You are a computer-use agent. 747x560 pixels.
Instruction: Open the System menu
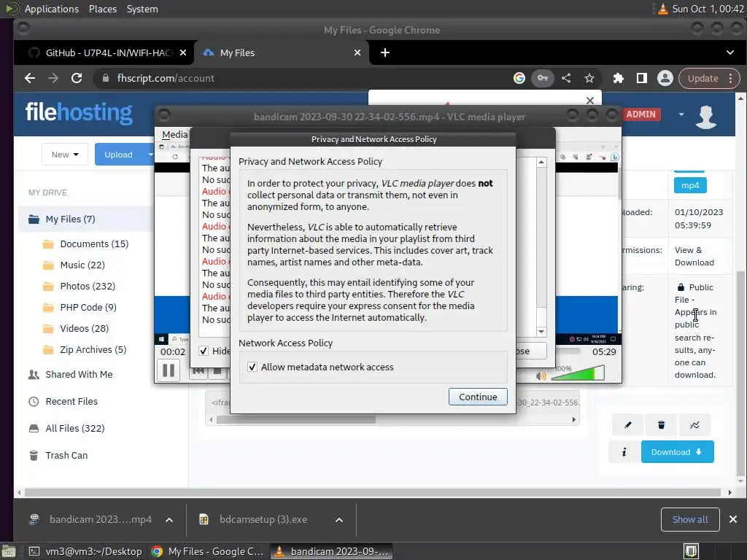[x=142, y=9]
